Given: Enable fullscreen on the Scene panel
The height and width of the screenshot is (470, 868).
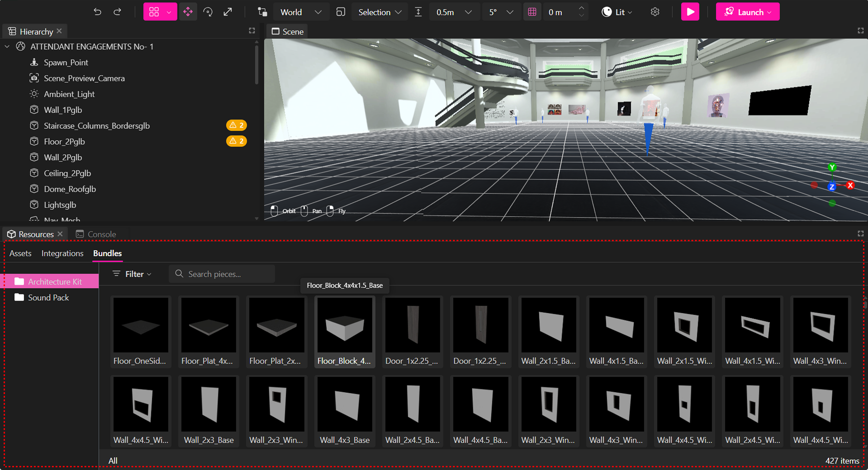Looking at the screenshot, I should click(860, 31).
